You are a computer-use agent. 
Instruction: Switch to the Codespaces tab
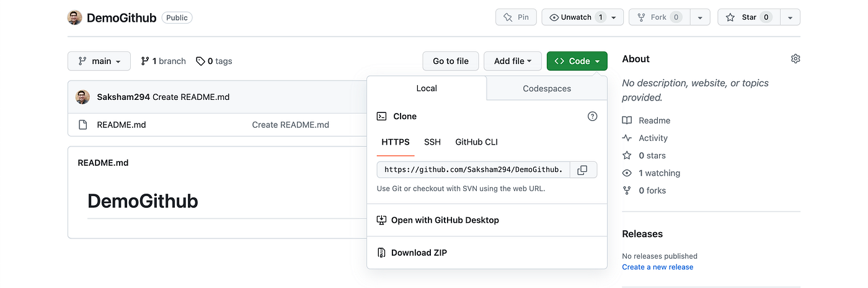point(547,88)
